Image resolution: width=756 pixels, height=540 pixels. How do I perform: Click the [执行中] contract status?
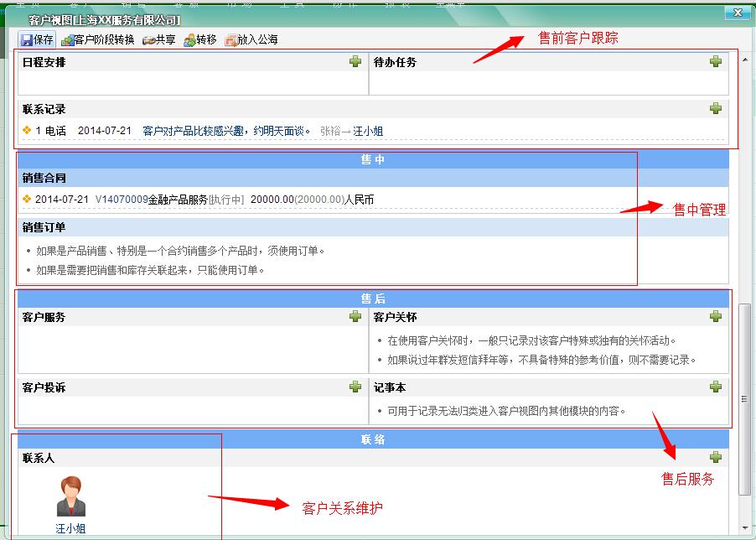226,199
